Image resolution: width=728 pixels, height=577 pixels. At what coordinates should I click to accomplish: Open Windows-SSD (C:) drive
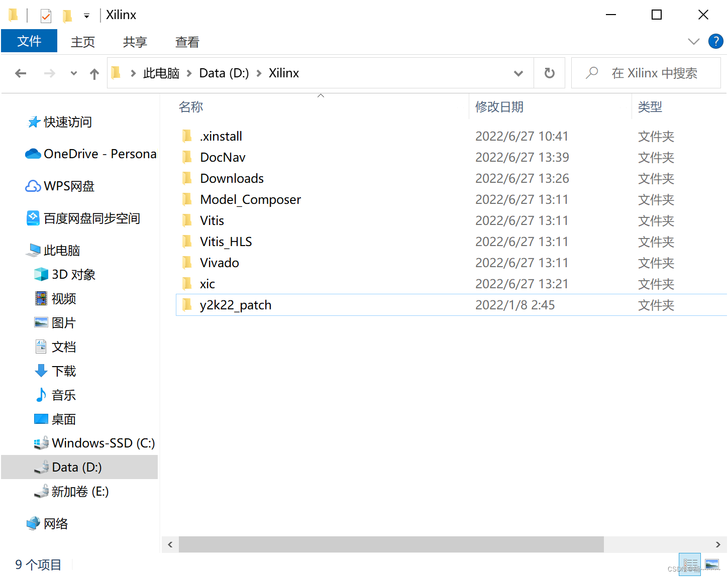[x=94, y=443]
